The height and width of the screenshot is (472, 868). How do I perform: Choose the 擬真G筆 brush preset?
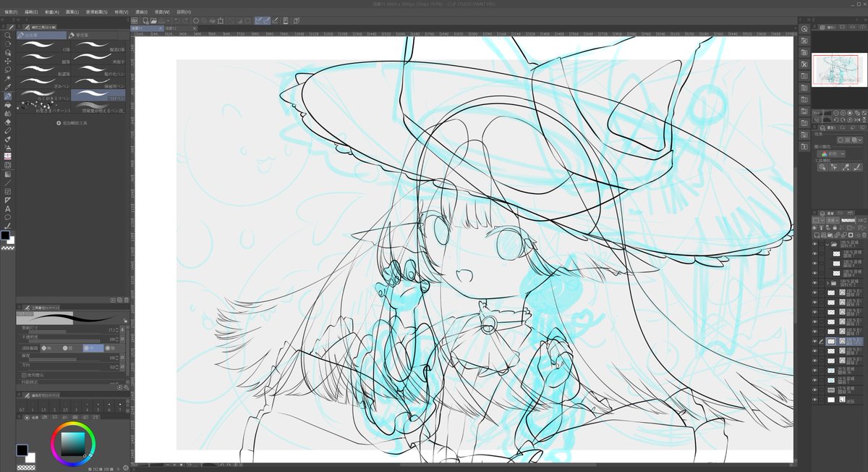click(x=98, y=47)
